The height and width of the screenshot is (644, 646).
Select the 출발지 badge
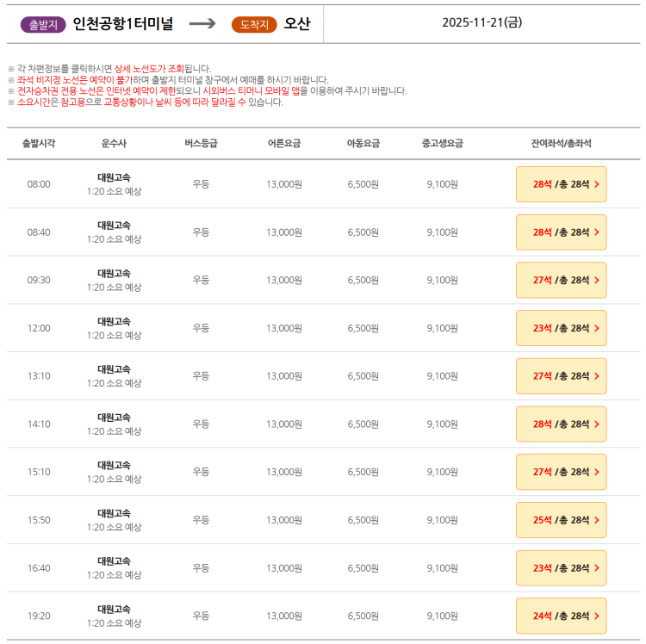(43, 24)
